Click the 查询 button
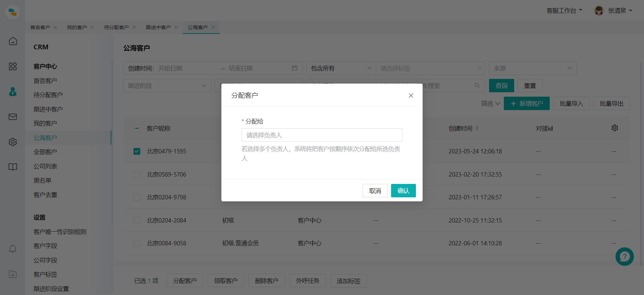 point(501,86)
